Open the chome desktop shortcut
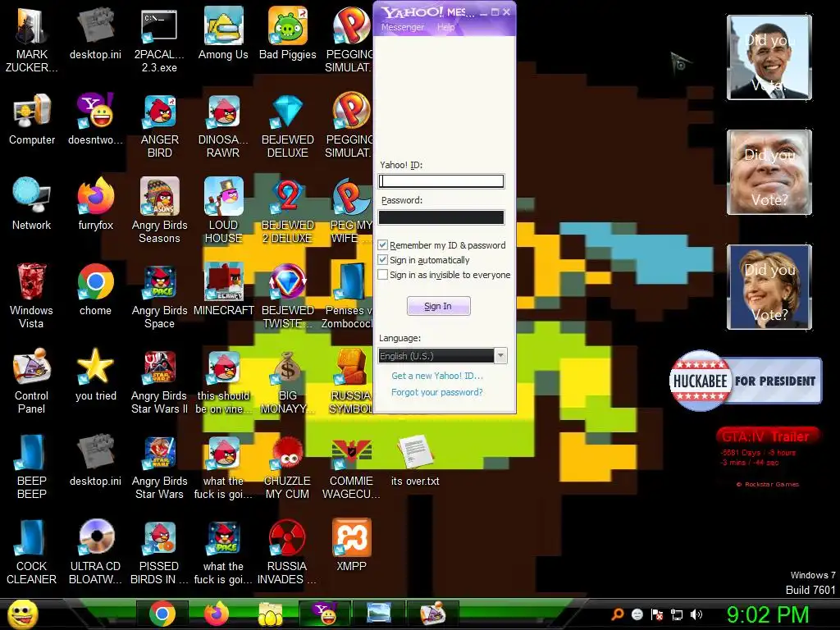This screenshot has height=630, width=840. coord(95,290)
